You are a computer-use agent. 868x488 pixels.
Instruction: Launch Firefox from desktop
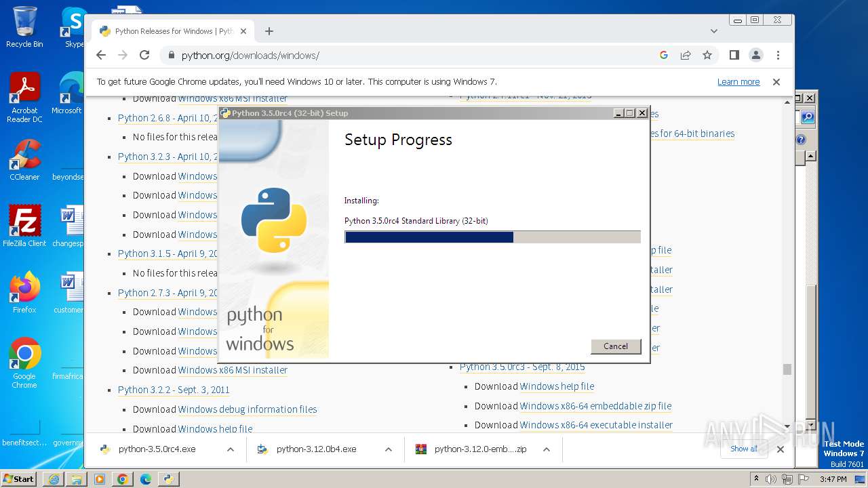point(24,293)
